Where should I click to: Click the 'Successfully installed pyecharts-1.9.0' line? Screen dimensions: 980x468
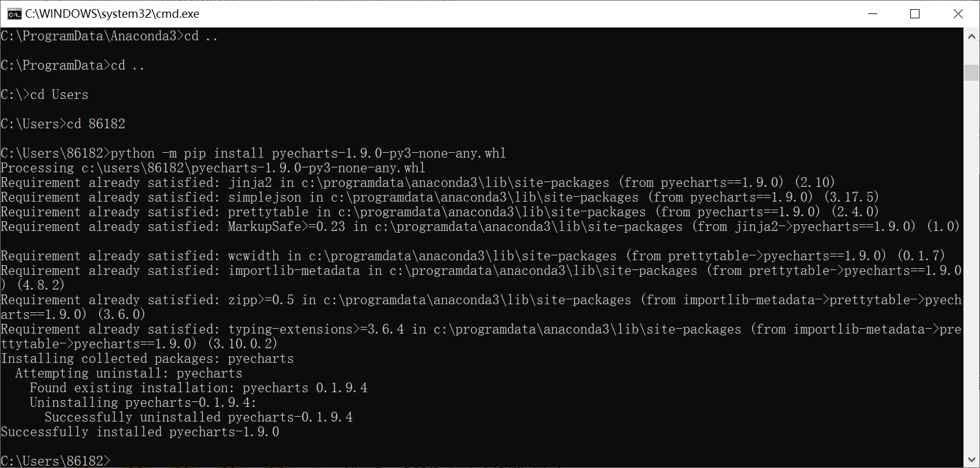(140, 432)
